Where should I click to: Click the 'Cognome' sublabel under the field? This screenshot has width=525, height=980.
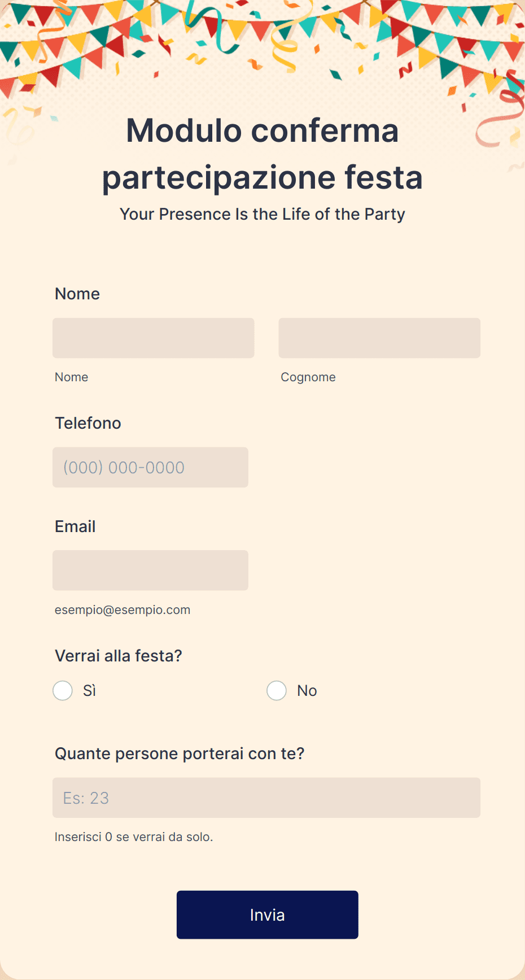click(x=308, y=377)
